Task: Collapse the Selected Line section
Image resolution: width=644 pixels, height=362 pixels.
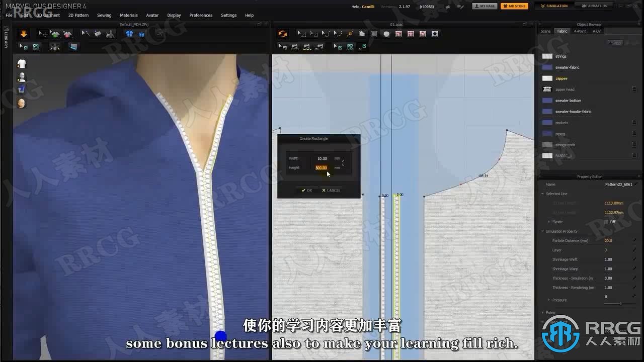Action: (x=542, y=194)
